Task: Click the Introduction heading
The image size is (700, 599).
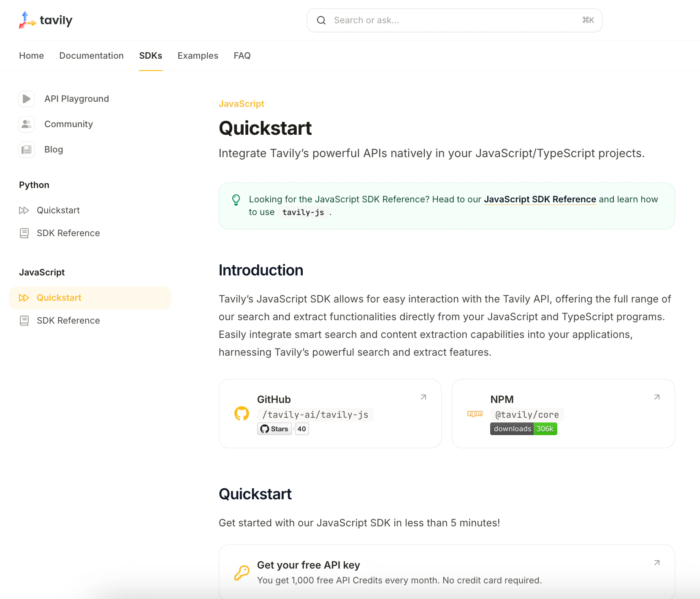Action: point(261,270)
